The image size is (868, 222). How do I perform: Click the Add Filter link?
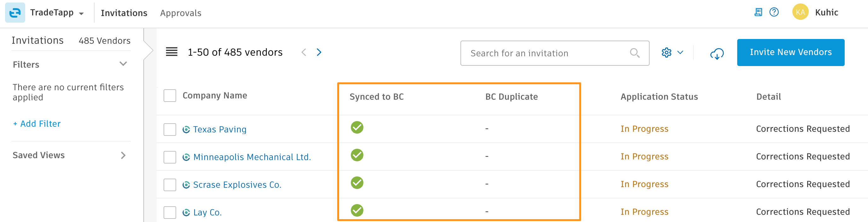click(x=37, y=124)
